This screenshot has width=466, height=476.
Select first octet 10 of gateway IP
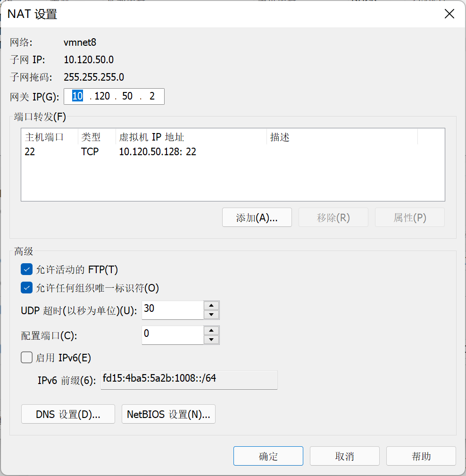77,96
